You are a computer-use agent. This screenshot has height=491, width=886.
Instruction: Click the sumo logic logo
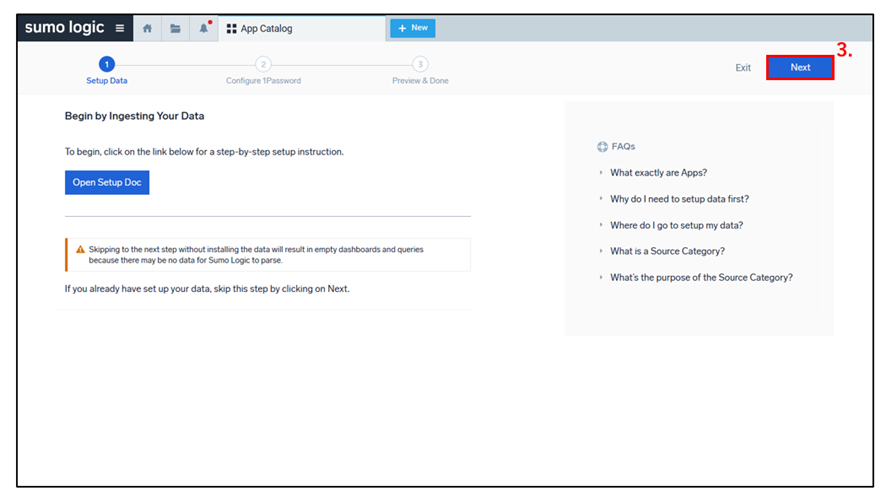click(64, 27)
